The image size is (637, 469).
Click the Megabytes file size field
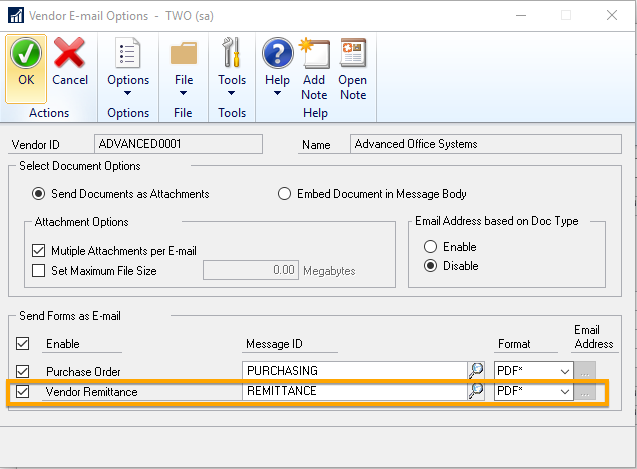251,270
